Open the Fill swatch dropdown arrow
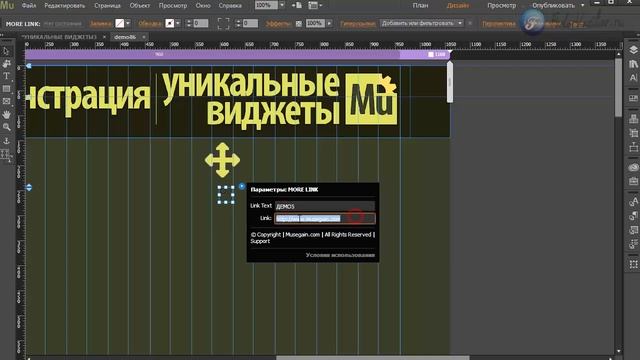This screenshot has width=640, height=360. (128, 23)
